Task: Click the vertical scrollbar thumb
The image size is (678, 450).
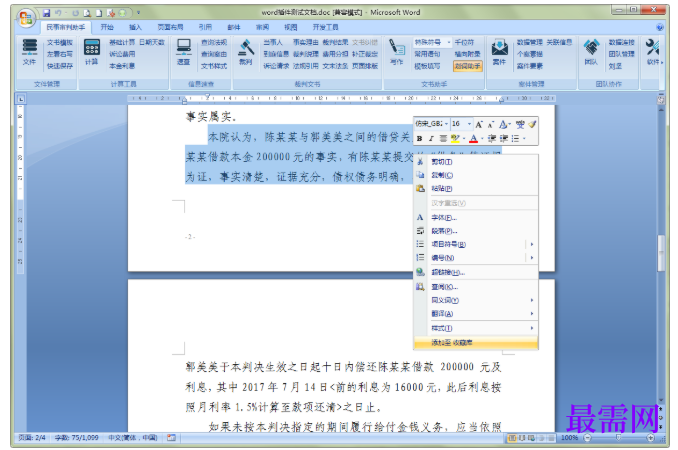Action: [x=661, y=253]
